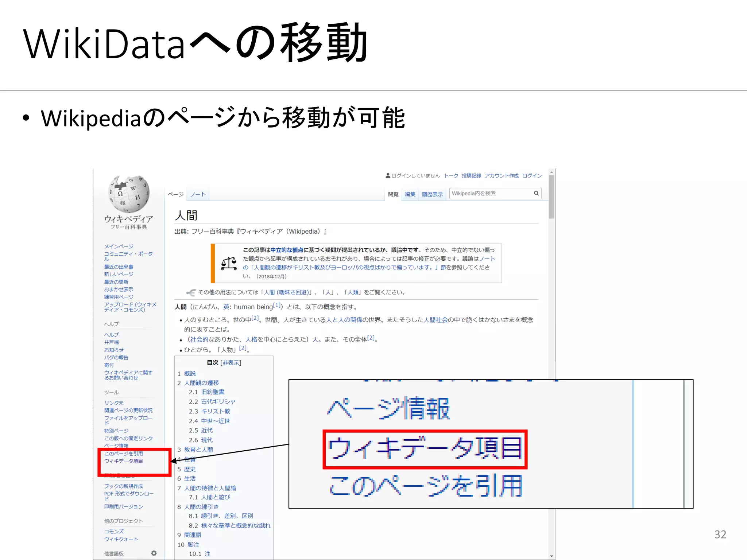Click the 人類 link in the hatnote
Screen dimensions: 747x560
coord(353,292)
